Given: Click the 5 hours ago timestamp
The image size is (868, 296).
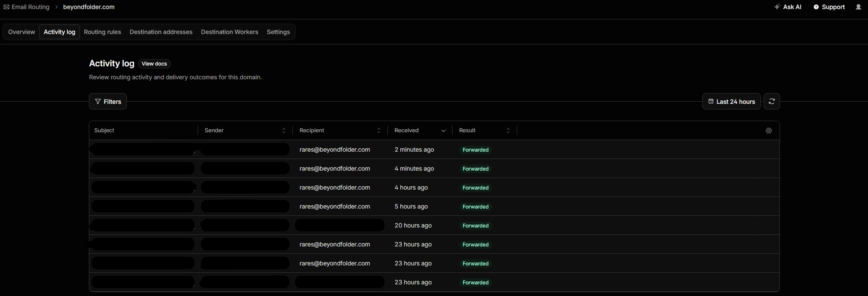Looking at the screenshot, I should pos(411,206).
